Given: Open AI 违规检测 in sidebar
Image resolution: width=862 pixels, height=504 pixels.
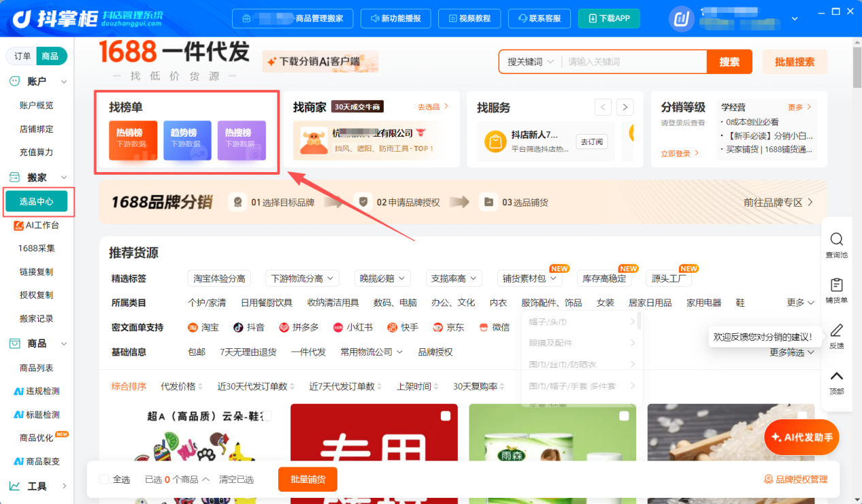Looking at the screenshot, I should pos(37,391).
